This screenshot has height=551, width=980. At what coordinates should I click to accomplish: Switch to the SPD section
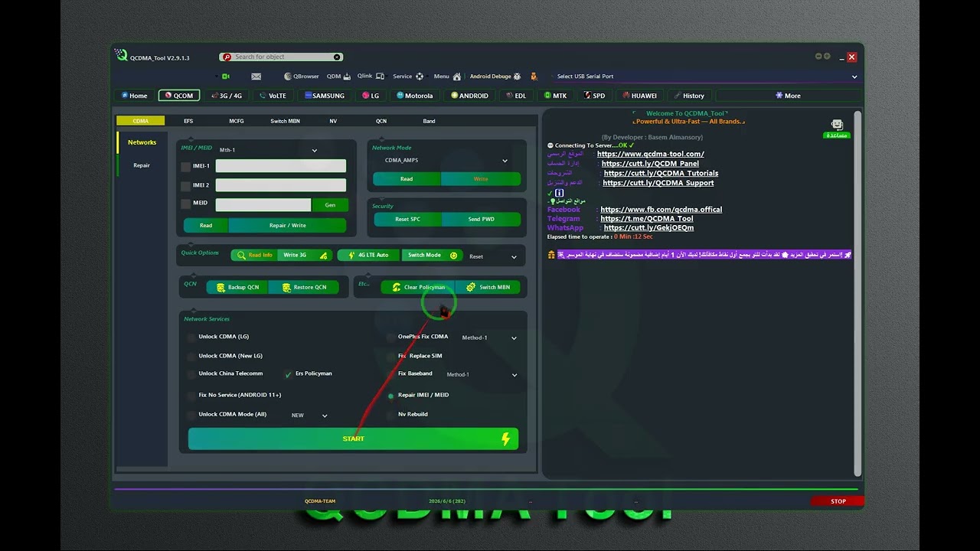click(594, 96)
